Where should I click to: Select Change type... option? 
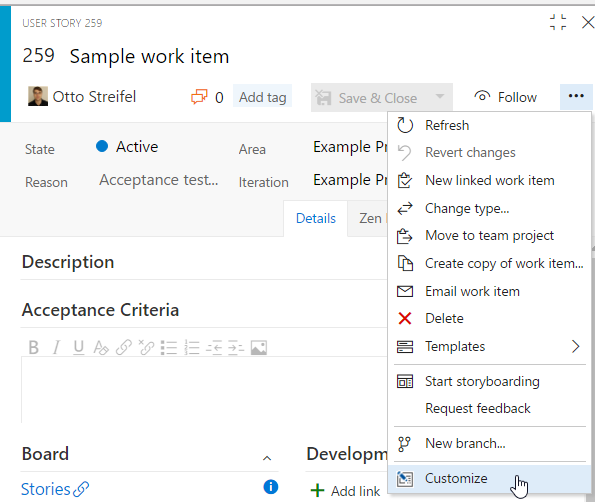tap(490, 208)
